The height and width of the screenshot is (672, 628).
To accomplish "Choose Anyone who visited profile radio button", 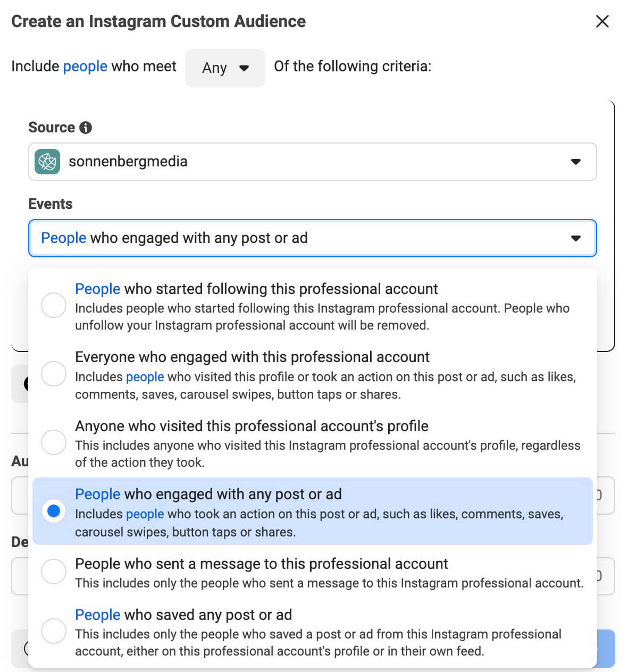I will click(54, 442).
